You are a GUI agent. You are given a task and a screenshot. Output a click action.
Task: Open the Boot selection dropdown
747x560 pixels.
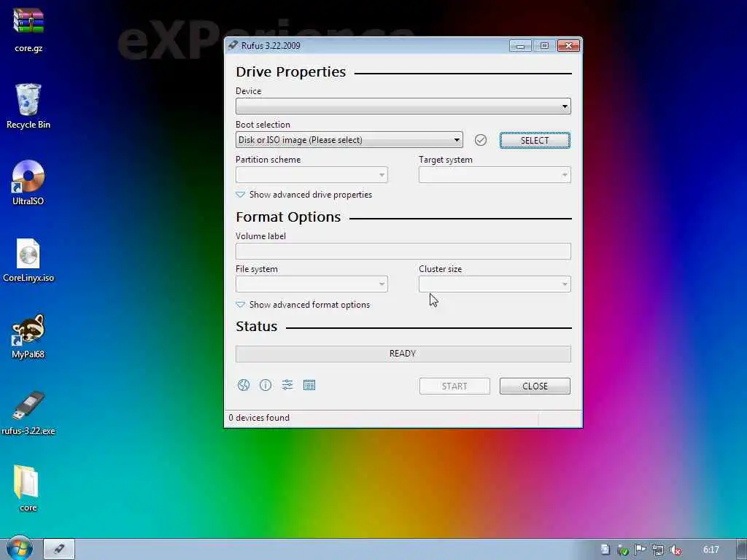click(349, 140)
